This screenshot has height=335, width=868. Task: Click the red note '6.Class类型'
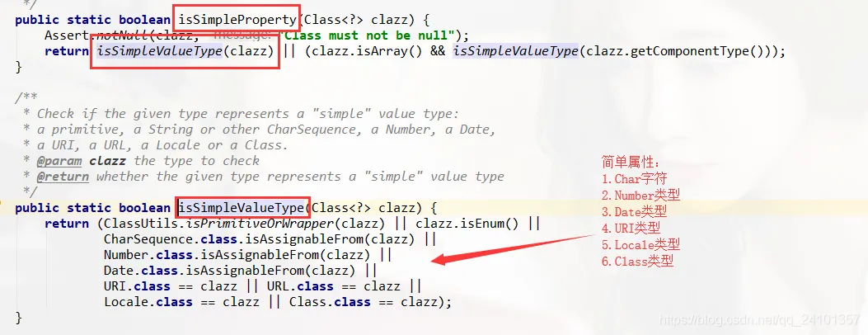(x=637, y=262)
